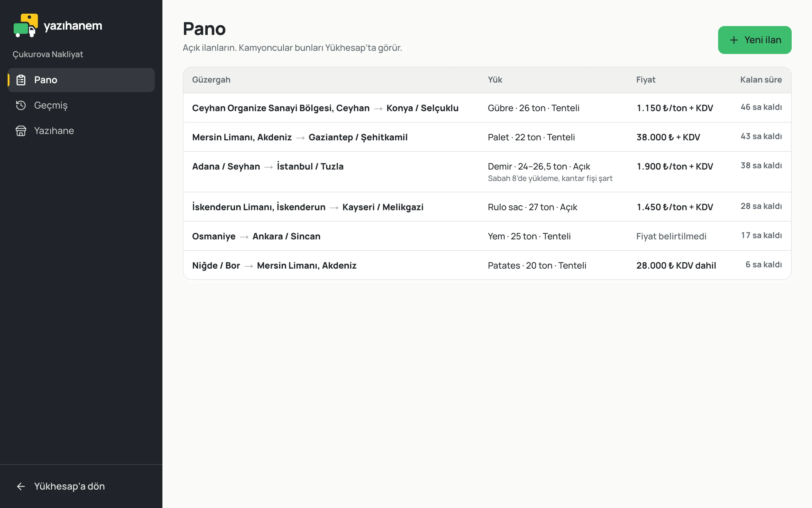Go to Yazıhane section

pyautogui.click(x=81, y=131)
